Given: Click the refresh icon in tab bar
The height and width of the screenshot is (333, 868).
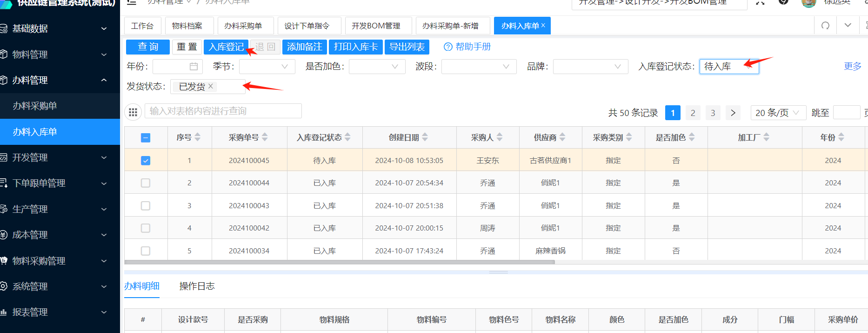Looking at the screenshot, I should (x=825, y=26).
